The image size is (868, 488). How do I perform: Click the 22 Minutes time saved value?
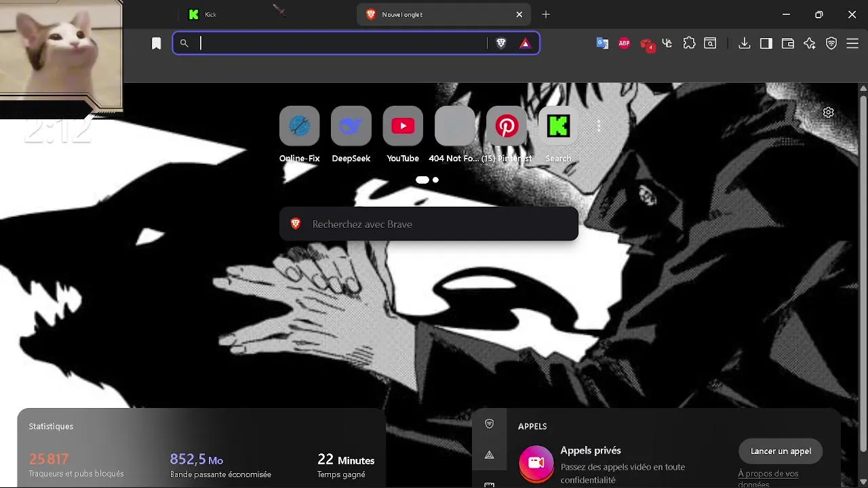tap(346, 460)
